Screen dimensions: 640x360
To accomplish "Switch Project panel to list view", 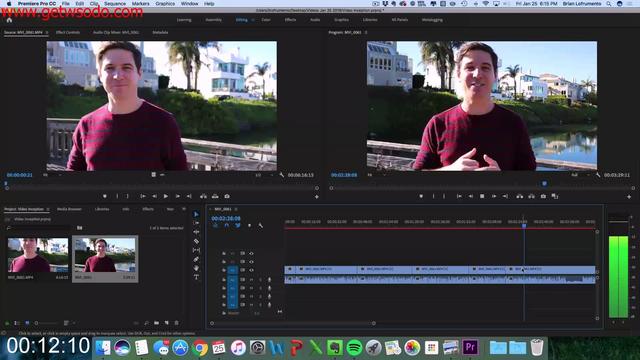I will [17, 323].
